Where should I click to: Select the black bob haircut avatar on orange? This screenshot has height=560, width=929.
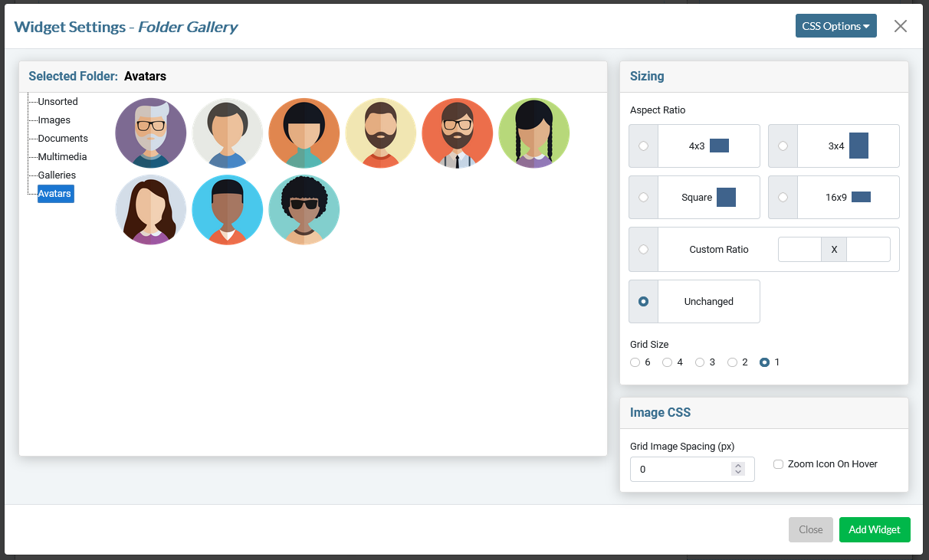click(x=304, y=133)
